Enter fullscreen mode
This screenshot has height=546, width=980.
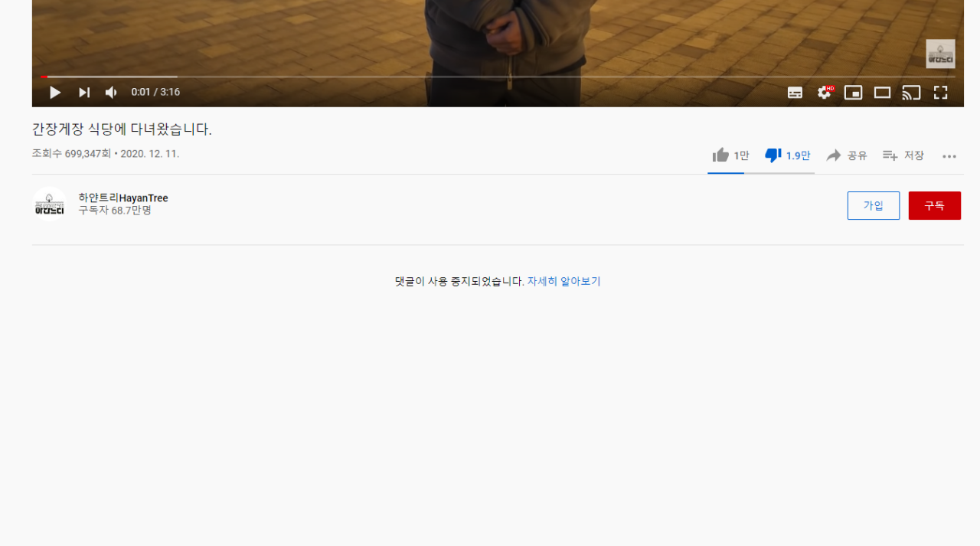940,93
